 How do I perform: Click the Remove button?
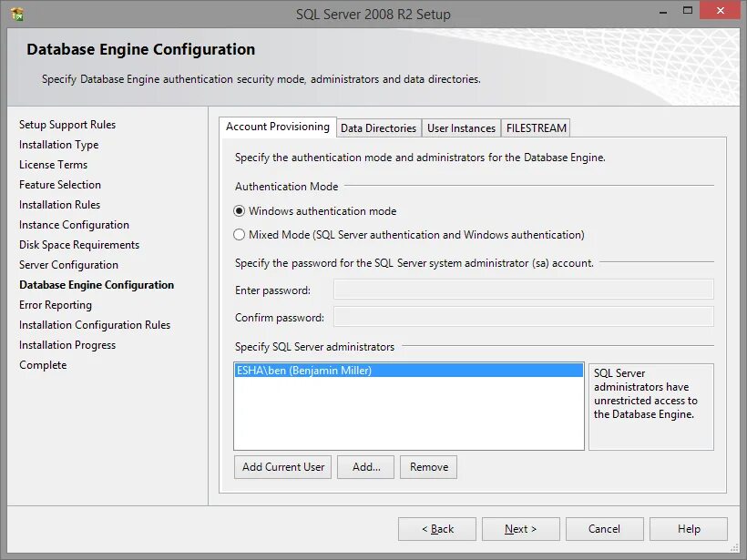tap(429, 467)
